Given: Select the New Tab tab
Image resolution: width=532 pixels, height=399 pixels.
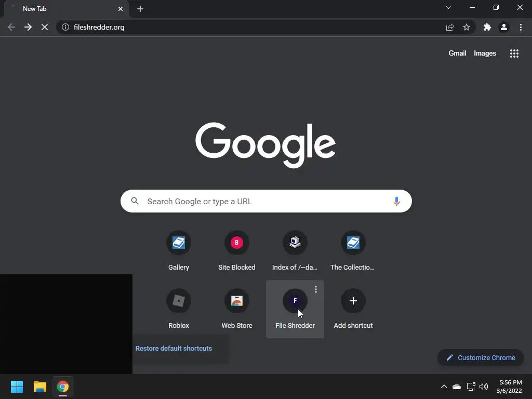Looking at the screenshot, I should coord(66,9).
